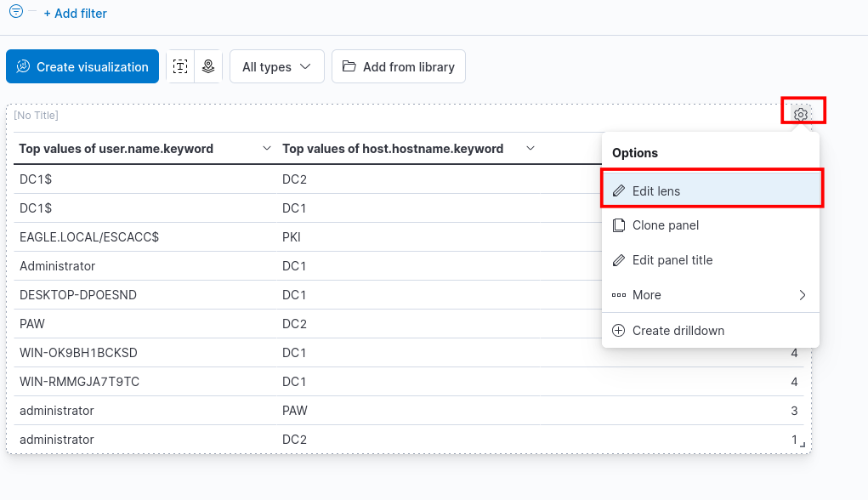Choose Edit panel title menu entry
Viewport: 868px width, 500px height.
point(672,260)
